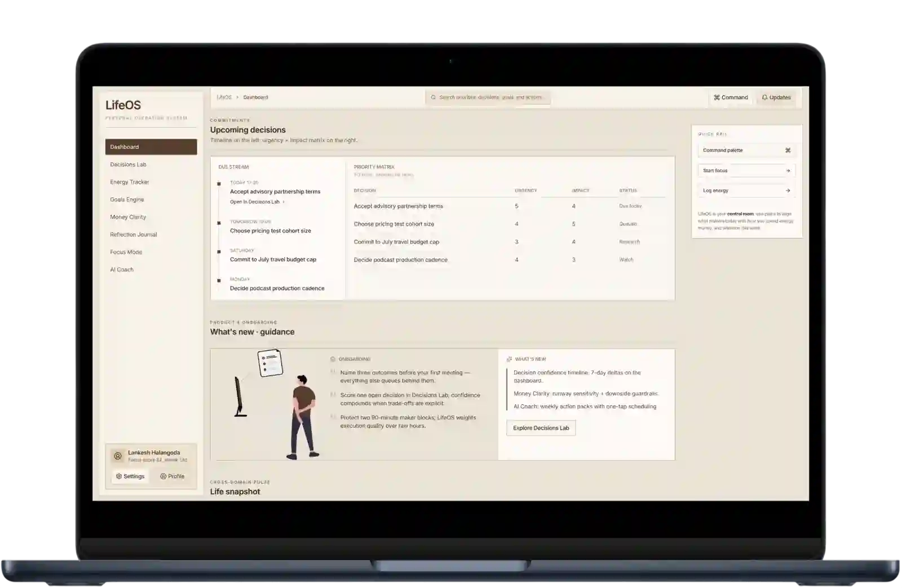Screen dimensions: 902x588
Task: Open Reflection Journal from sidebar
Action: tap(134, 235)
